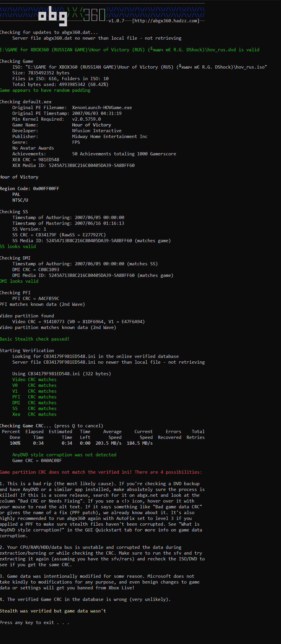Click the XEX Media ID line
Image resolution: width=281 pixels, height=644 pixels.
coord(73,165)
